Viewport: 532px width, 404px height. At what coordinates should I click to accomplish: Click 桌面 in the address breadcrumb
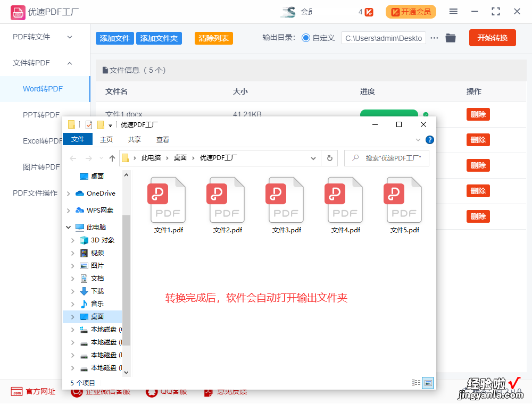[x=180, y=158]
